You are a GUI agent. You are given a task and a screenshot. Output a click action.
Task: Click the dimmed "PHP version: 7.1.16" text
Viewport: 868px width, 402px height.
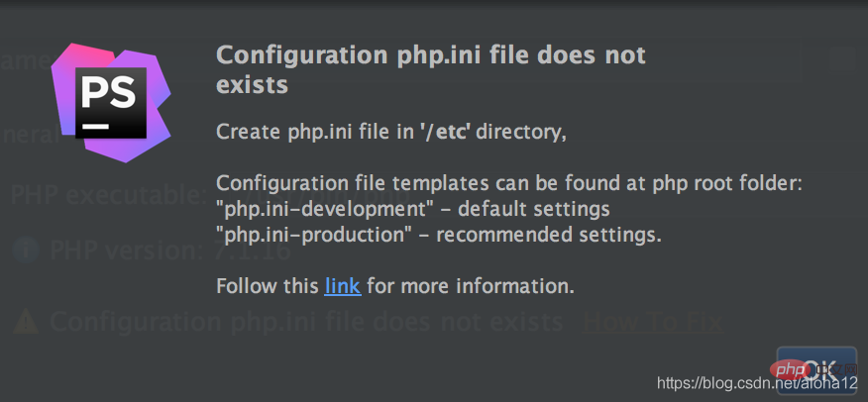[x=170, y=251]
